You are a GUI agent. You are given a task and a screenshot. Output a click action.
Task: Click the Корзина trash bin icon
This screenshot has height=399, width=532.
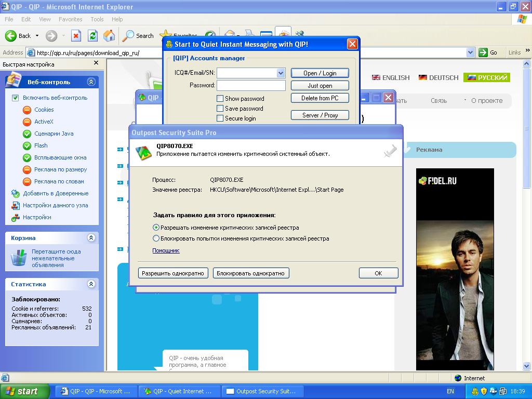tap(19, 258)
